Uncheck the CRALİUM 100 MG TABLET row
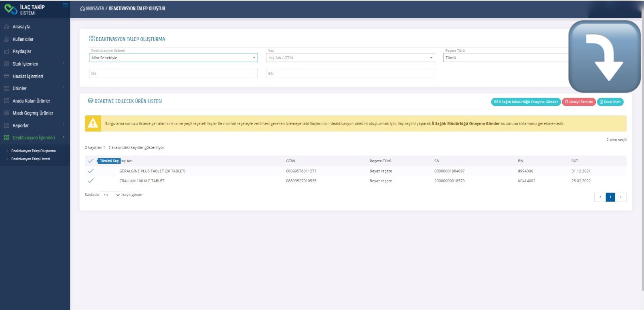 pos(91,181)
